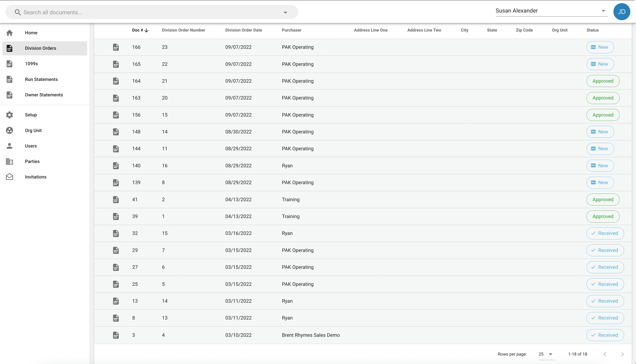
Task: Open the rows per page dropdown
Action: (546, 354)
